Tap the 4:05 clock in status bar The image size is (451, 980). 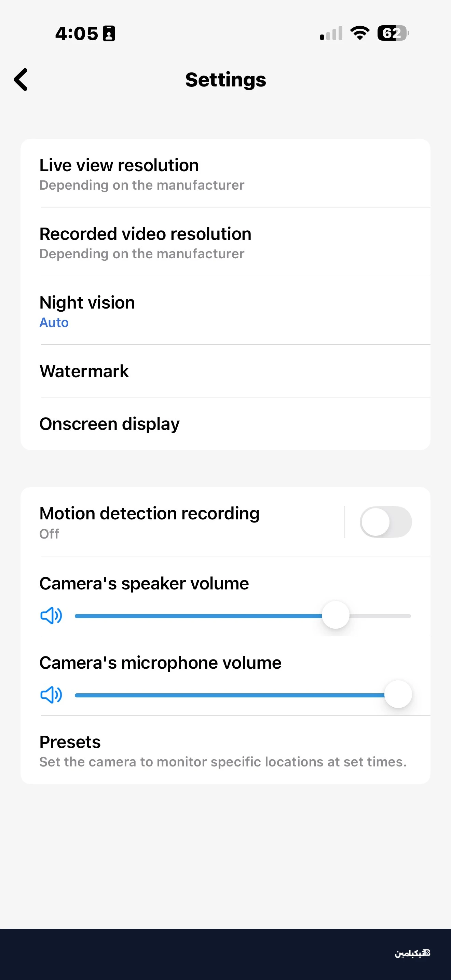pyautogui.click(x=77, y=33)
